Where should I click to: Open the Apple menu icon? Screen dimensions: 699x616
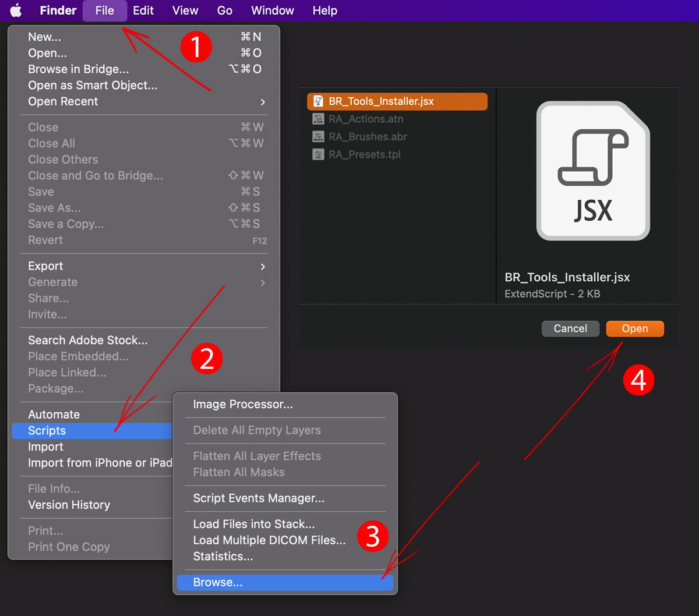tap(16, 10)
